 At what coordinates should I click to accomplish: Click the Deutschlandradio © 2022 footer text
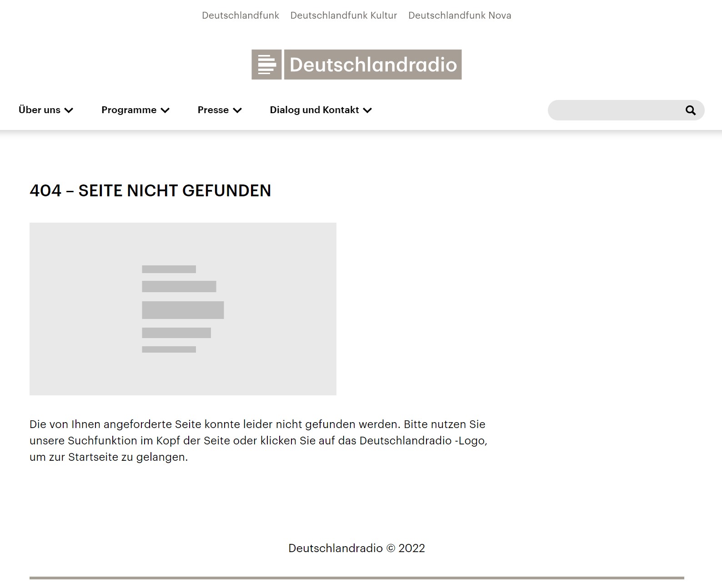coord(357,548)
